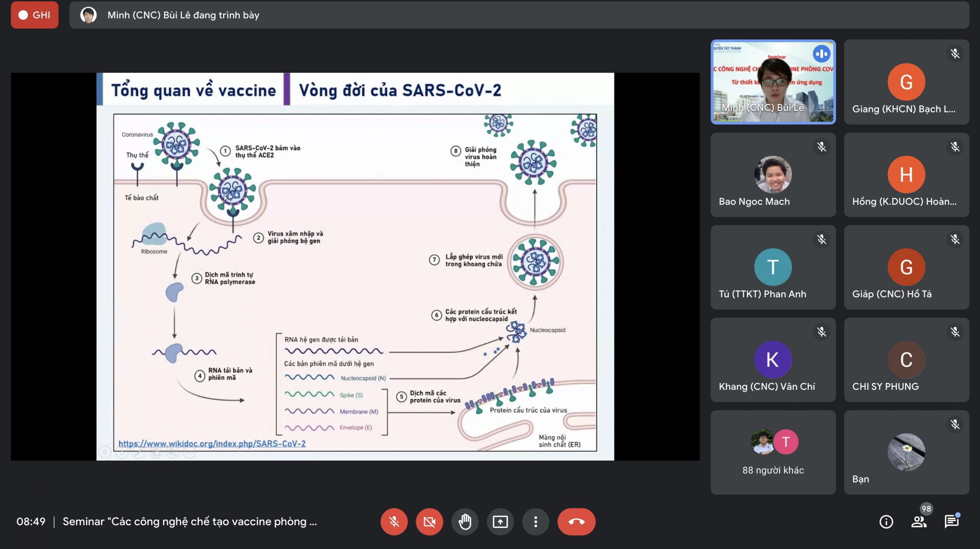Click the red GHI recording indicator
This screenshot has width=980, height=549.
click(x=34, y=15)
